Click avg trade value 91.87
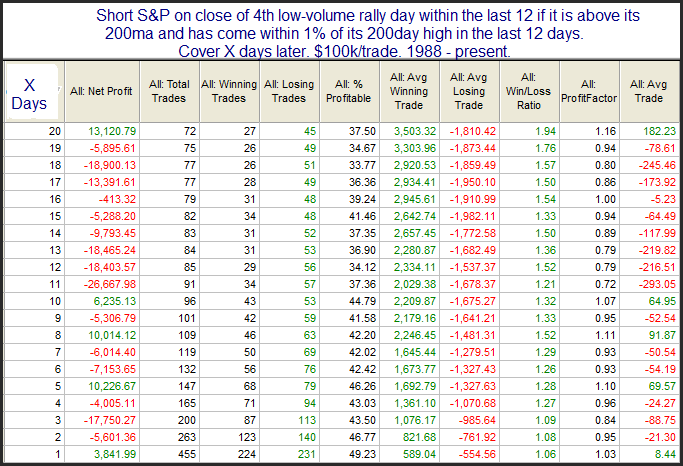Image resolution: width=683 pixels, height=466 pixels. (x=663, y=335)
